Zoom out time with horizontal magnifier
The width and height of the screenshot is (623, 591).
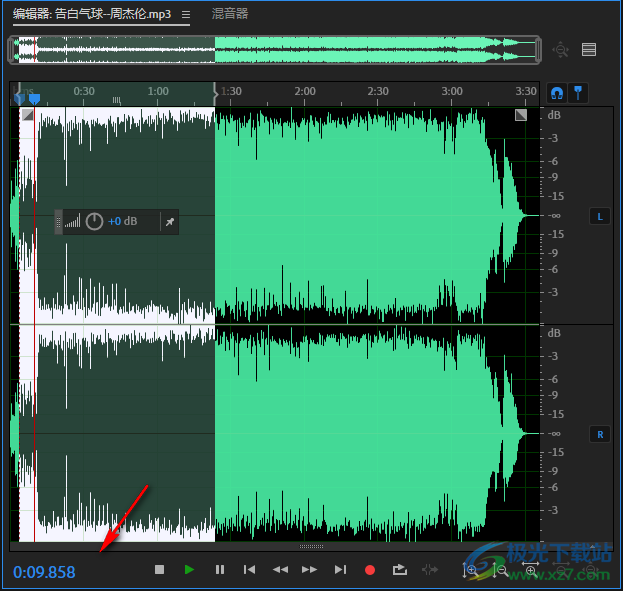pos(561,571)
